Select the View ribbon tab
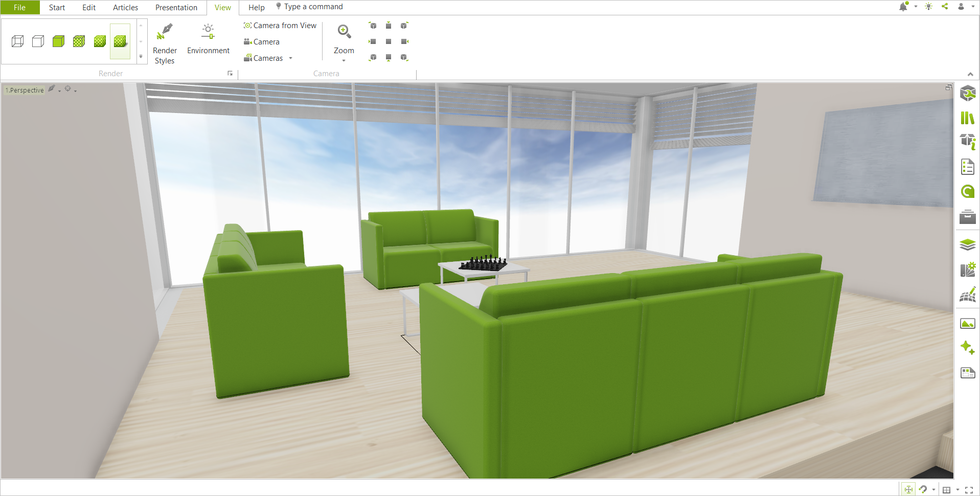Image resolution: width=980 pixels, height=496 pixels. click(x=223, y=7)
